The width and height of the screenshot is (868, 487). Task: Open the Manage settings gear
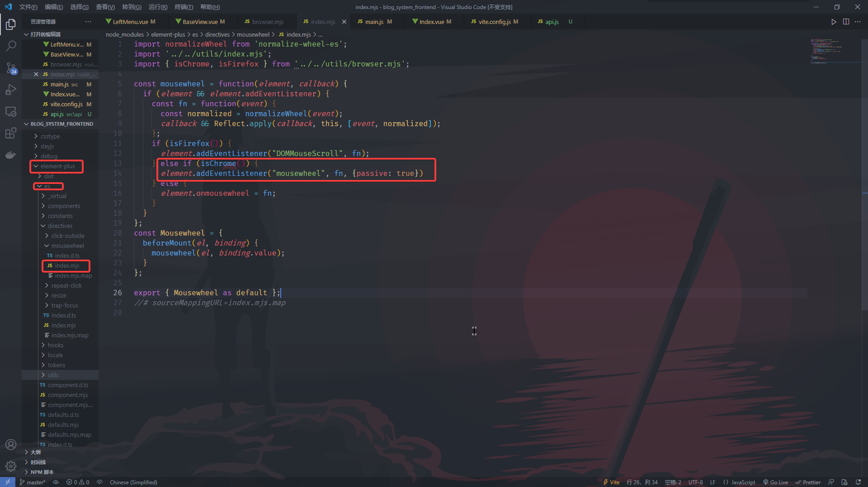click(11, 466)
